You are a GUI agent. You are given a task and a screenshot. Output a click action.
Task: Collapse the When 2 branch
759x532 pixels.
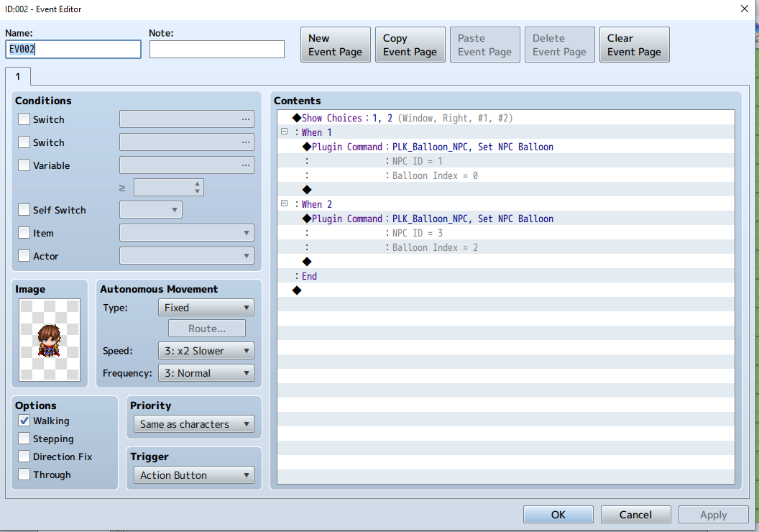[x=284, y=203]
